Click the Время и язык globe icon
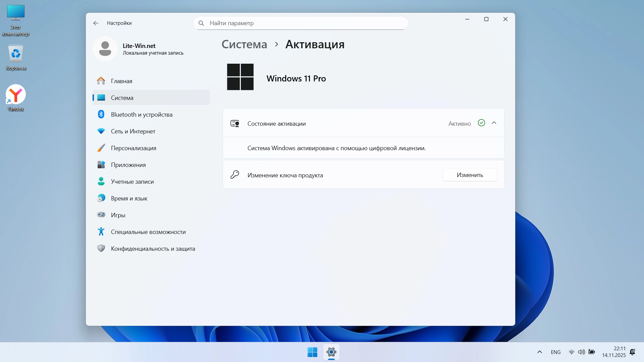The width and height of the screenshot is (644, 362). click(101, 198)
